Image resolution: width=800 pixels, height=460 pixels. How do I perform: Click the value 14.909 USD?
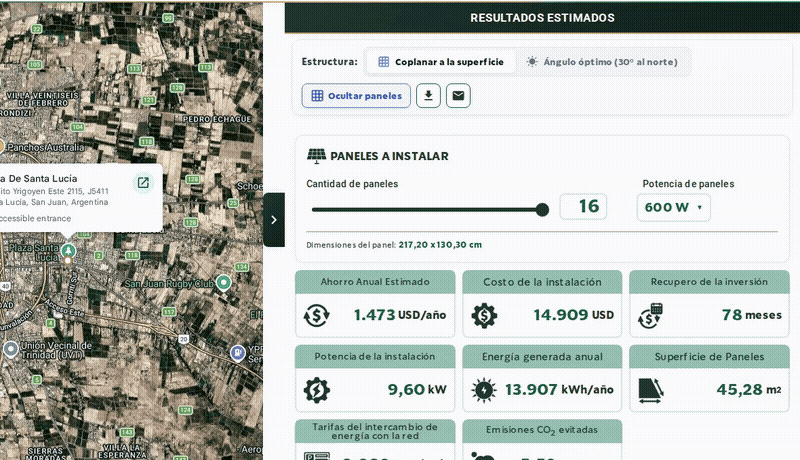573,315
